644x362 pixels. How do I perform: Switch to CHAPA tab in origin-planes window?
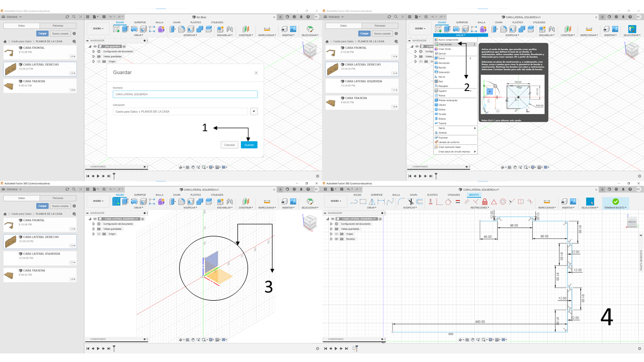(x=177, y=195)
